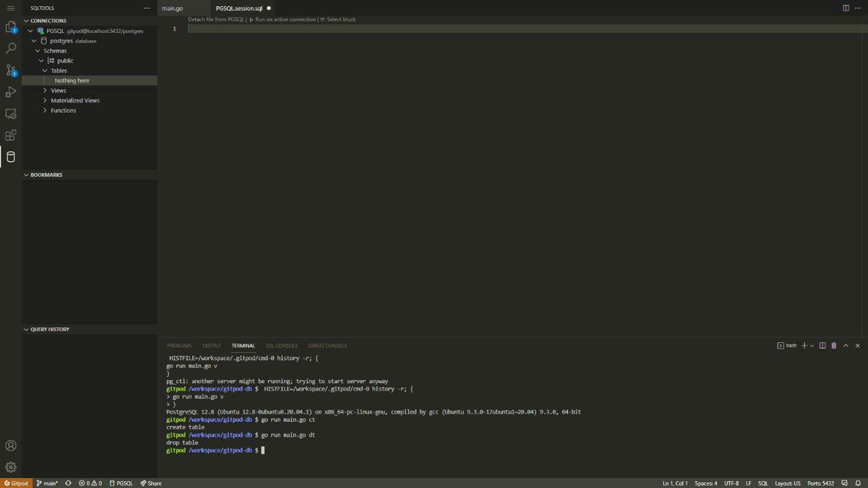Close unsaved PGSQL.session.sql tab via dot
Viewport: 868px width, 488px height.
268,8
